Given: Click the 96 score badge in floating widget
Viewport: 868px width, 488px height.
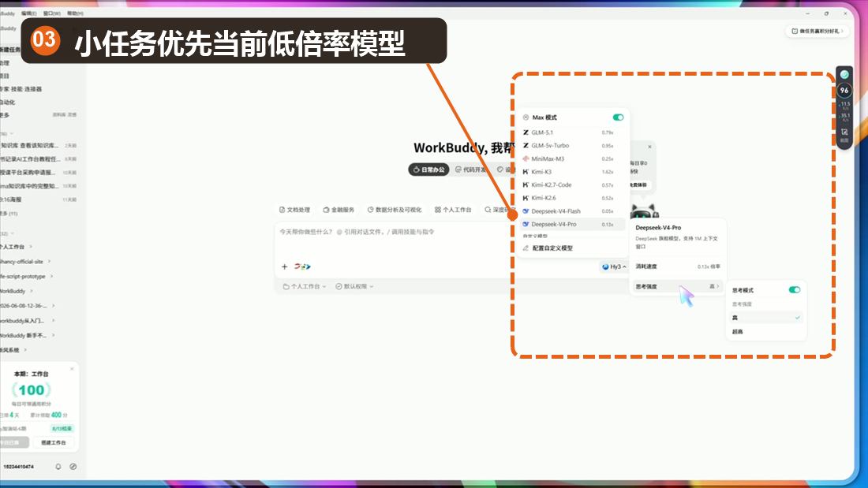Looking at the screenshot, I should 844,90.
